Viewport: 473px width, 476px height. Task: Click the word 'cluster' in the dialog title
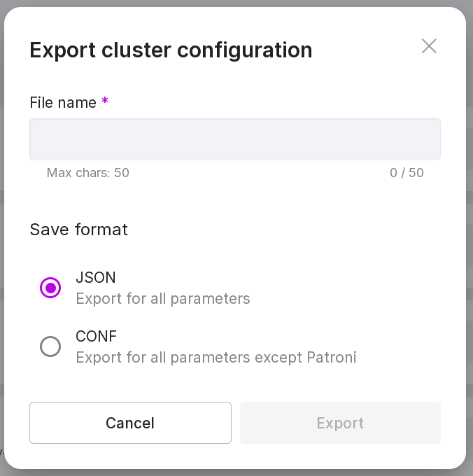pos(136,50)
